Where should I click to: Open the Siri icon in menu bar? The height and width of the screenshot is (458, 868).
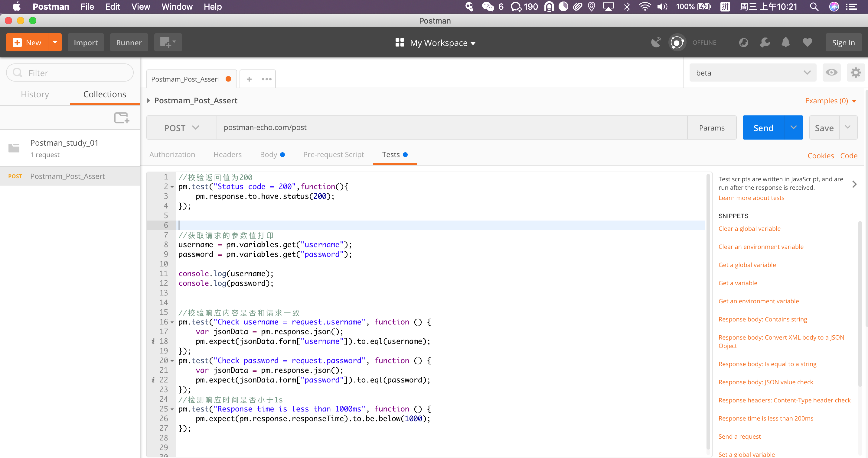tap(834, 7)
